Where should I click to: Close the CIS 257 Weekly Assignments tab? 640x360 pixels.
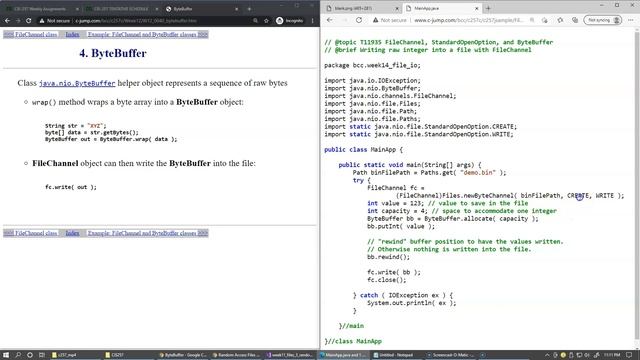pos(77,9)
